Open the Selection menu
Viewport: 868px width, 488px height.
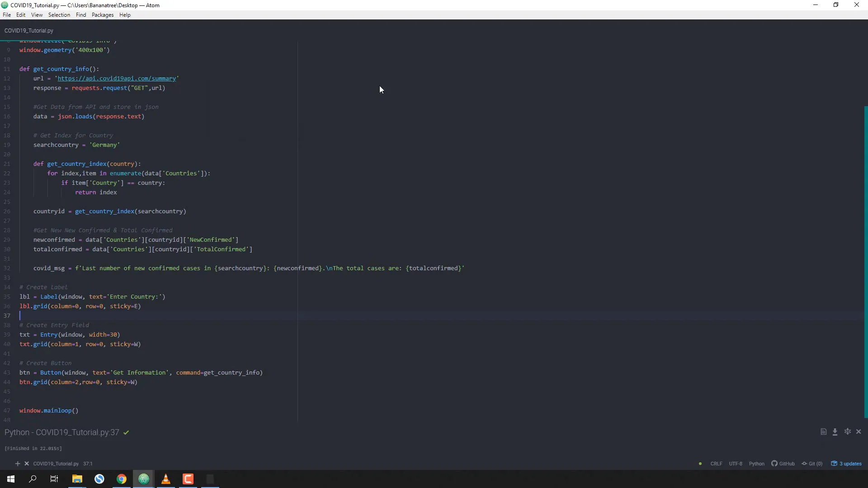coord(59,15)
